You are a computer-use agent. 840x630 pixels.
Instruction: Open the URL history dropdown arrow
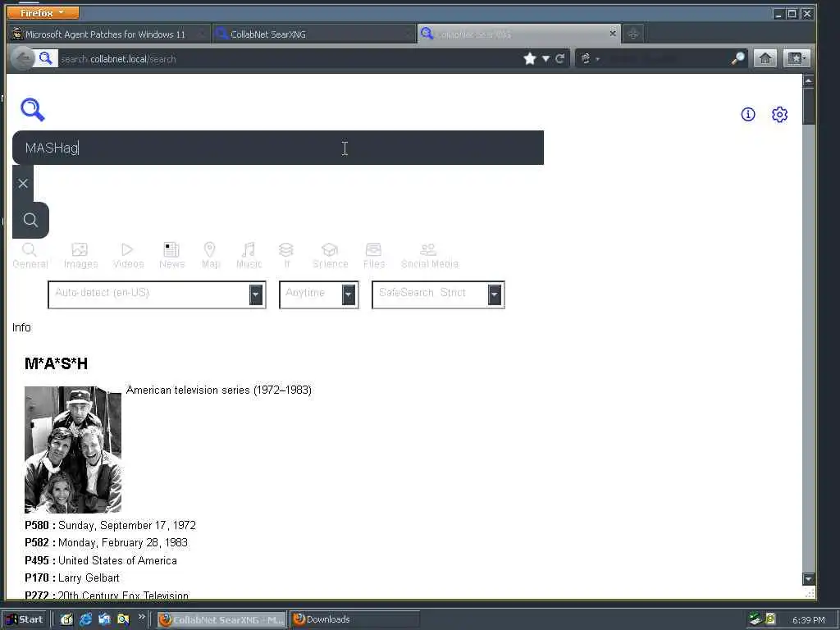click(546, 58)
